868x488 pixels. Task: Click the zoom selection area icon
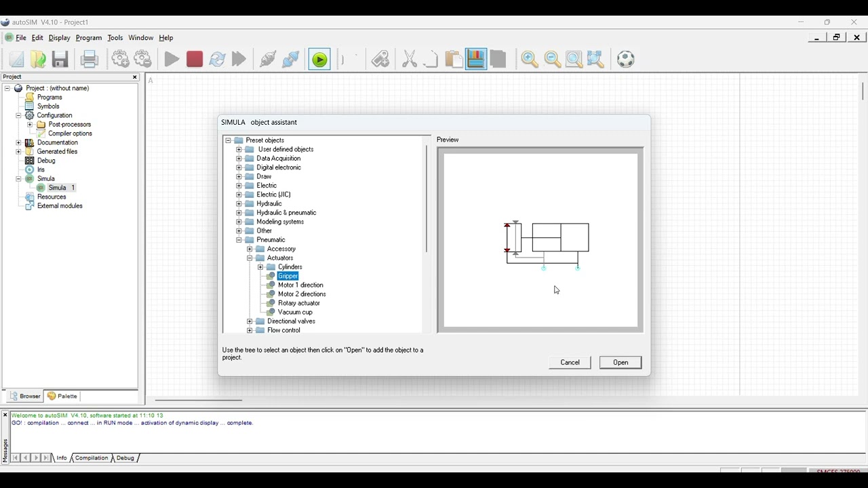595,60
